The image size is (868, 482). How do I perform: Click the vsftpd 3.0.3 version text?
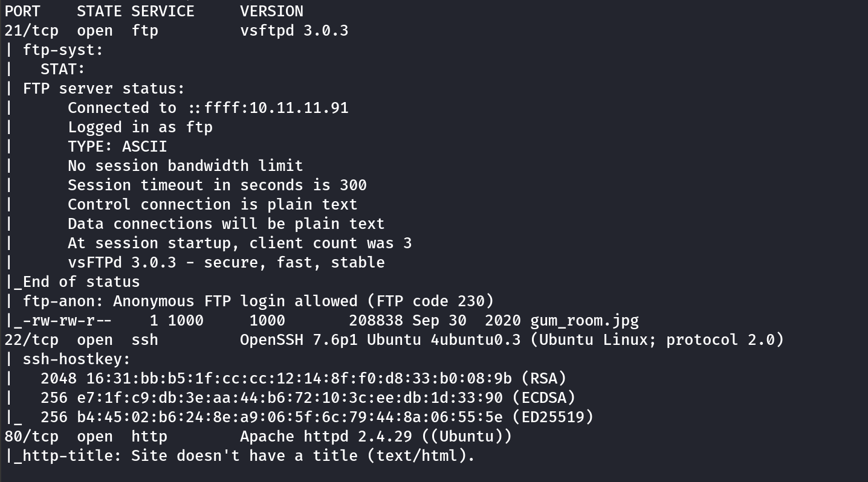294,30
